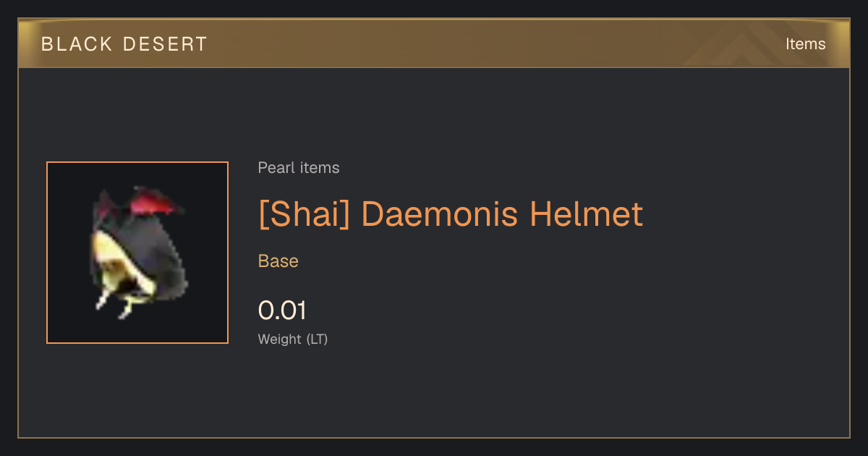
Task: Click the (LT) unit text
Action: click(317, 339)
